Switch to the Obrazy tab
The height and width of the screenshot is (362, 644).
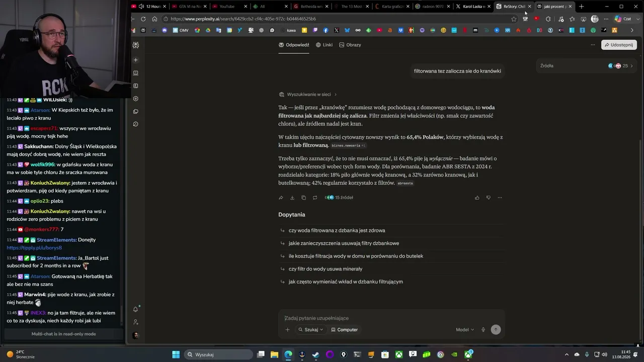pyautogui.click(x=350, y=45)
